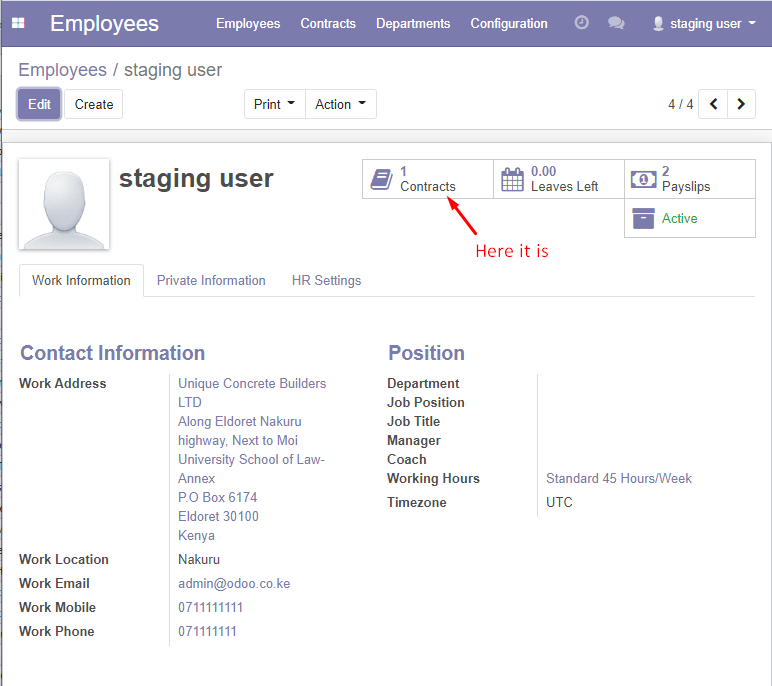This screenshot has width=772, height=686.
Task: Click the archive box icon beside Active
Action: (643, 218)
